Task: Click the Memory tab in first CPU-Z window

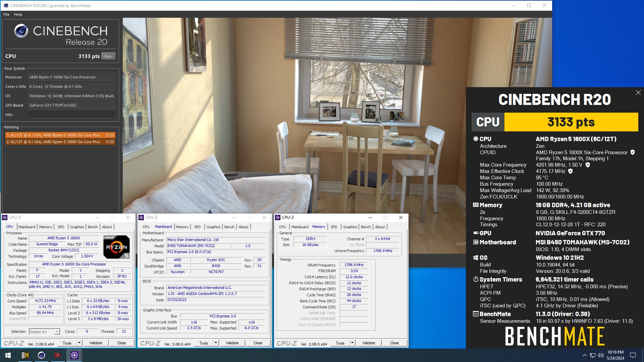Action: [x=46, y=227]
